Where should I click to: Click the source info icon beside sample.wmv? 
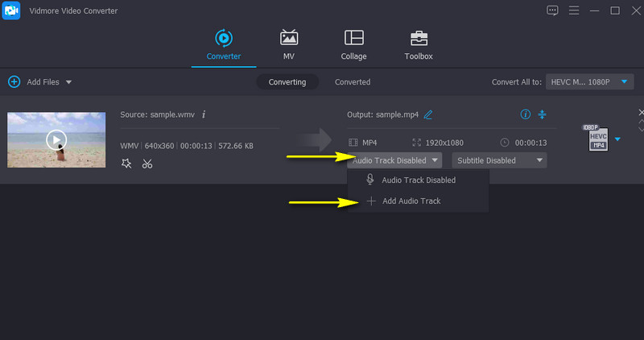pyautogui.click(x=204, y=114)
